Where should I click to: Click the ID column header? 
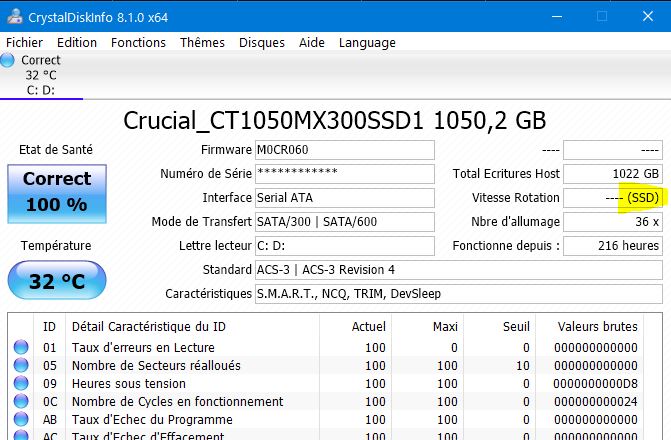49,327
